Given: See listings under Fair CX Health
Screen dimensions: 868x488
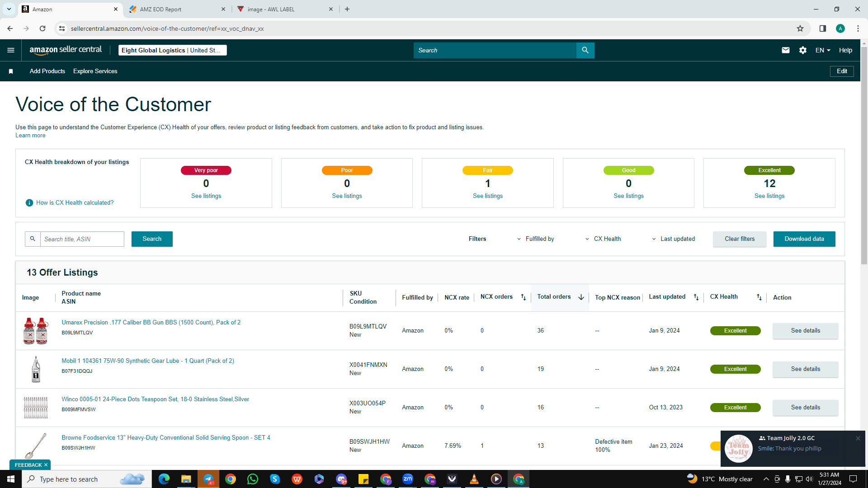Looking at the screenshot, I should [x=488, y=196].
